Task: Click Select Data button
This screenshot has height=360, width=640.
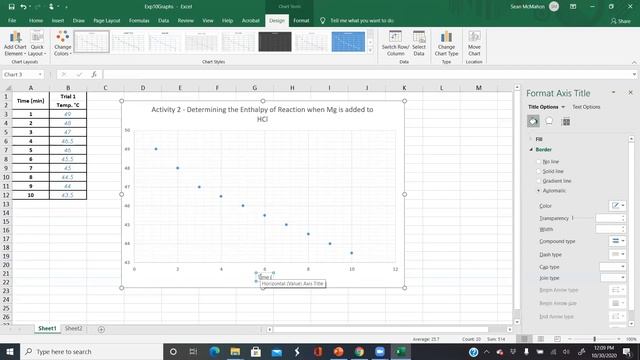Action: 419,43
